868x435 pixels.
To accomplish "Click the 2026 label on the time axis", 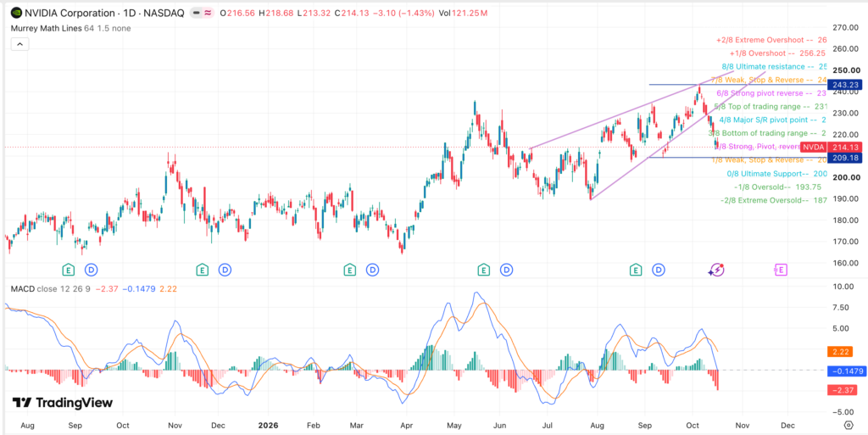I will point(267,426).
